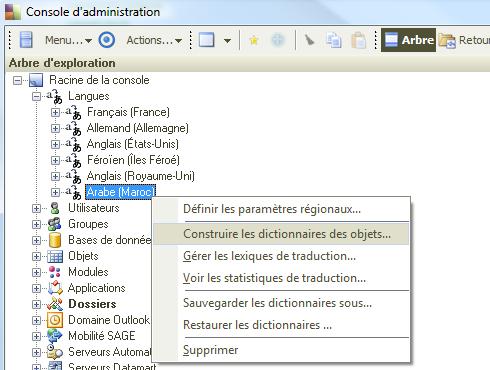Expand the Dossiers node
This screenshot has height=370, width=490.
click(x=36, y=304)
